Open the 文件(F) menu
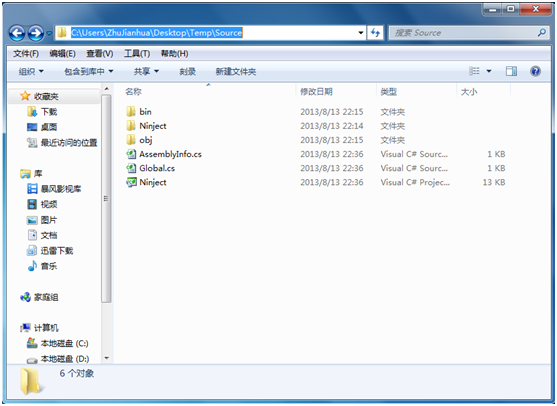Image resolution: width=557 pixels, height=406 pixels. click(26, 54)
